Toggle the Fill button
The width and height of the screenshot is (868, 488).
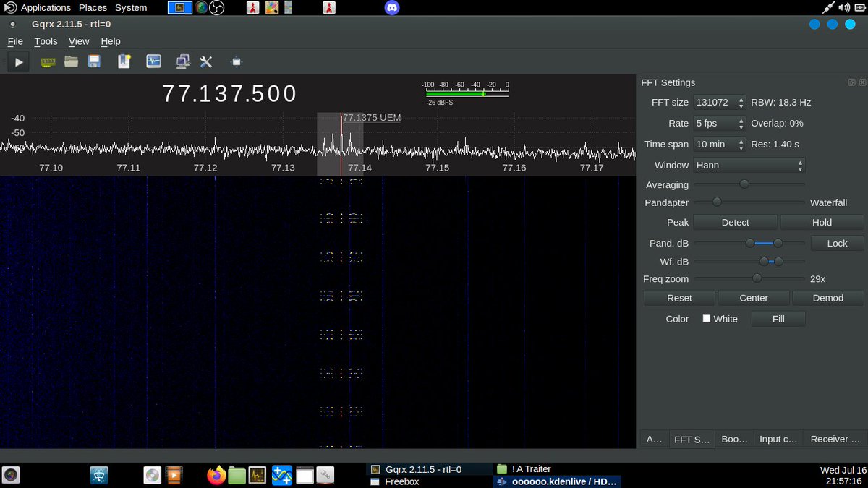point(778,319)
